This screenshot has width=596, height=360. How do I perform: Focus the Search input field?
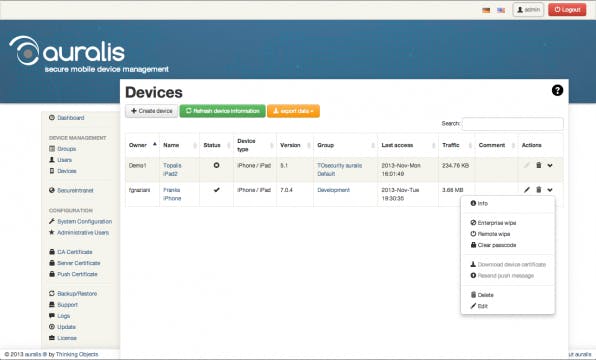tap(512, 124)
